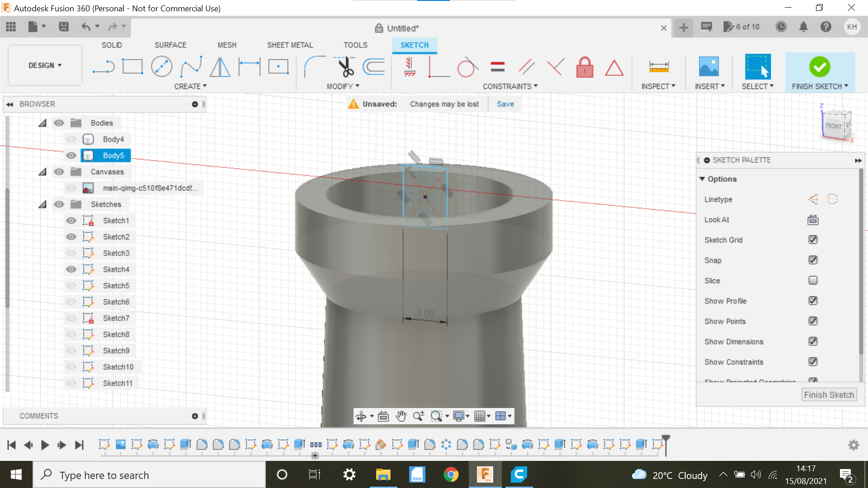Image resolution: width=868 pixels, height=488 pixels.
Task: Apply the Fix/Unfix lock constraint
Action: click(585, 67)
